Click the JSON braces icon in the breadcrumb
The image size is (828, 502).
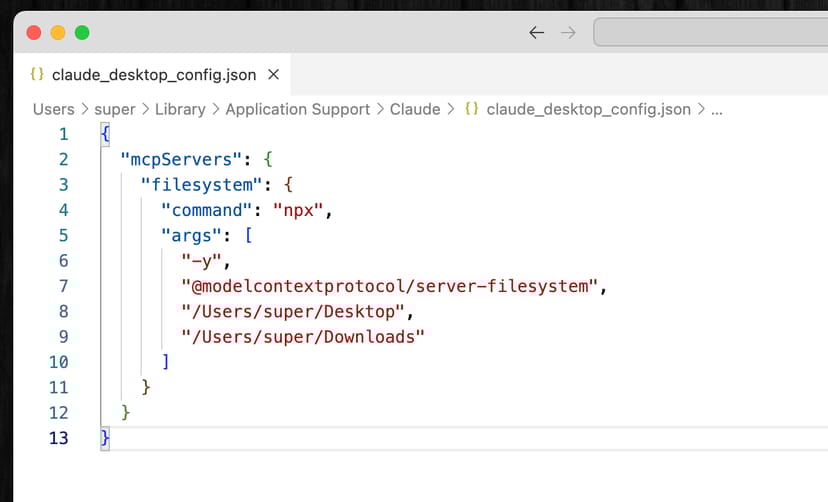[471, 109]
